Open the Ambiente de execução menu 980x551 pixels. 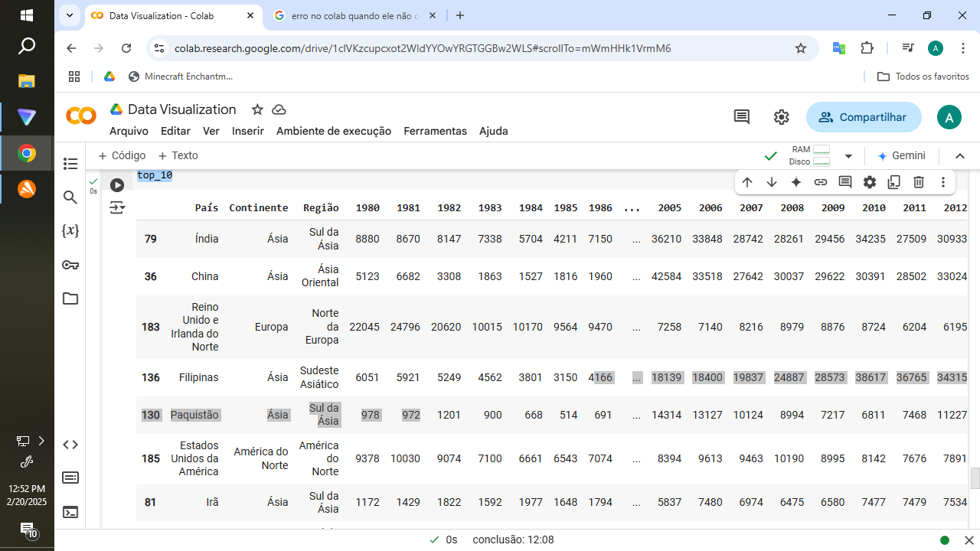pyautogui.click(x=334, y=131)
